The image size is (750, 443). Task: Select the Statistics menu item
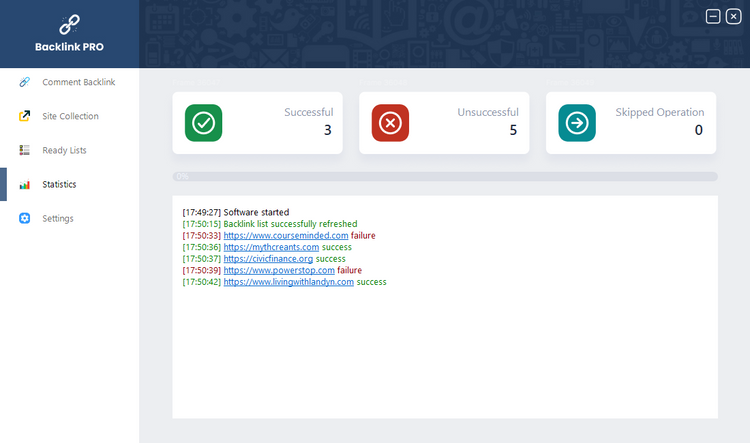[x=59, y=184]
